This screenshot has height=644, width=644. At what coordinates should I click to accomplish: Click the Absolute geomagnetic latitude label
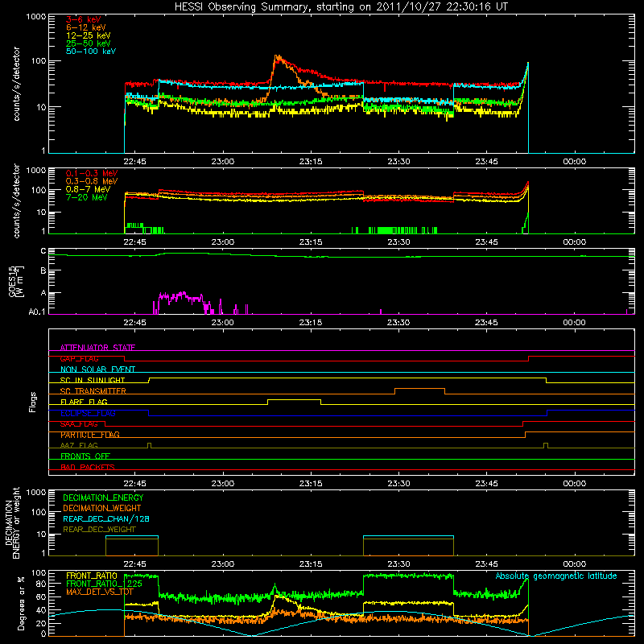point(556,576)
